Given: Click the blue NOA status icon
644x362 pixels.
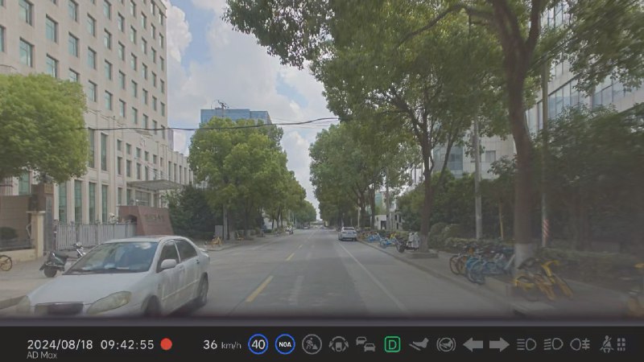Looking at the screenshot, I should pos(285,344).
